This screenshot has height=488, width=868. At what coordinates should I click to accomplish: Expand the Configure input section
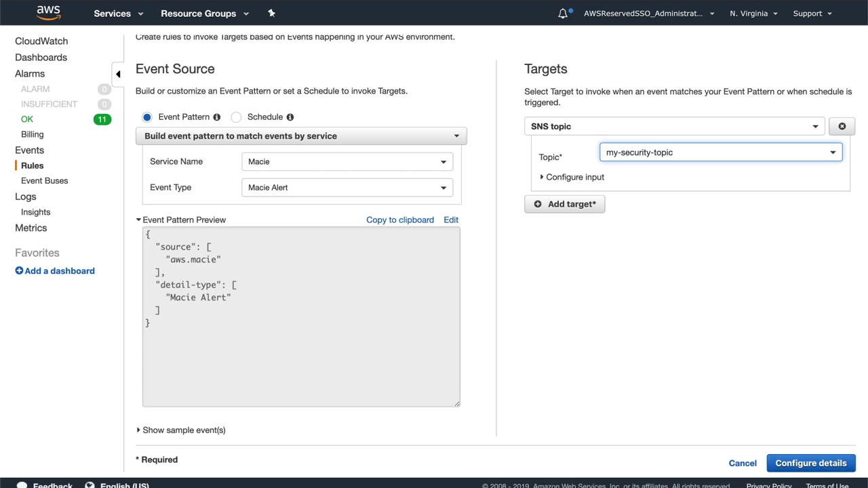pos(574,177)
